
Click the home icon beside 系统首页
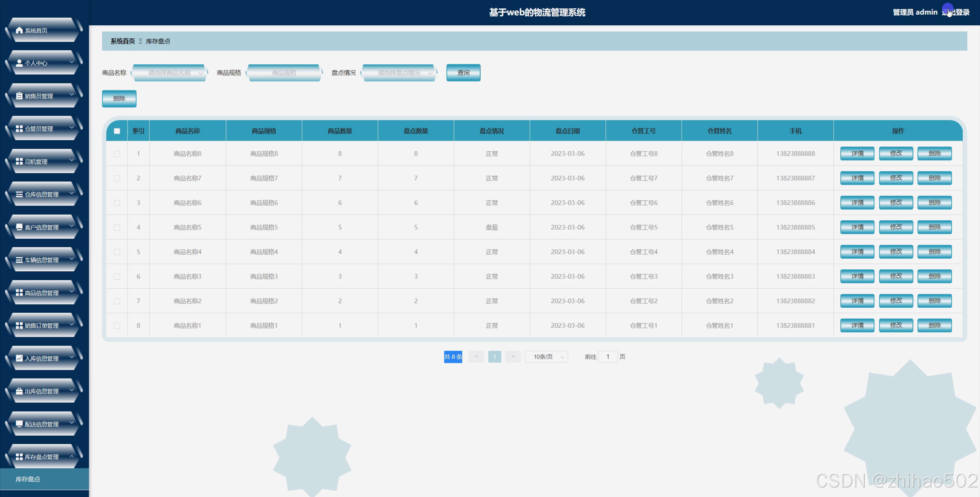(19, 30)
